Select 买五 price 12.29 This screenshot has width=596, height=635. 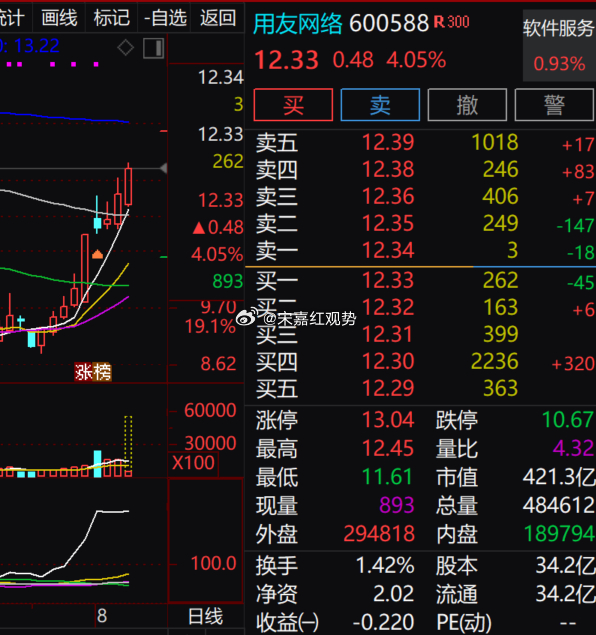click(388, 388)
